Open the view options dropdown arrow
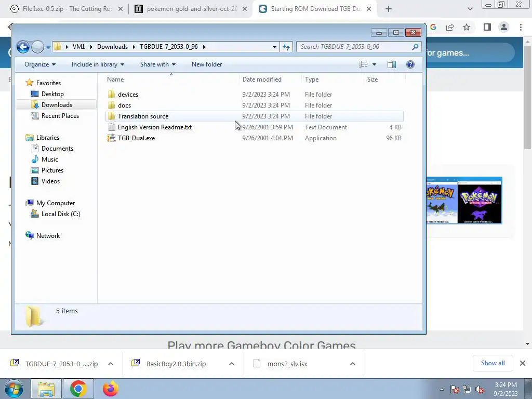Screen dimensions: 532x399 pos(374,64)
